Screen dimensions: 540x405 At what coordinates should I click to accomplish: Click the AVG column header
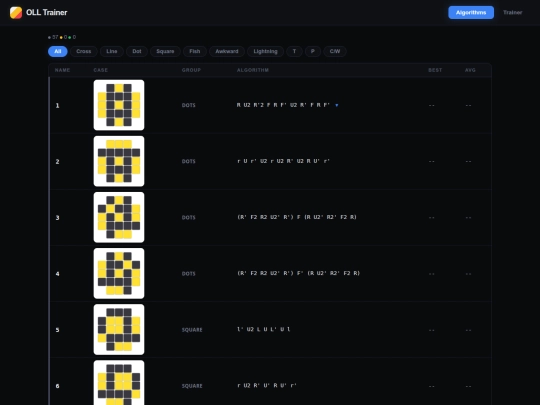coord(470,70)
